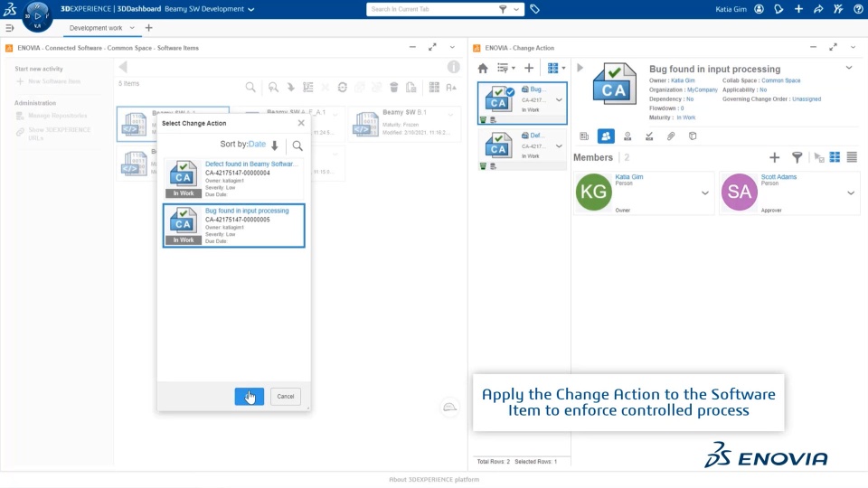Image resolution: width=868 pixels, height=488 pixels.
Task: Add new Change Action with plus icon
Action: pos(529,68)
